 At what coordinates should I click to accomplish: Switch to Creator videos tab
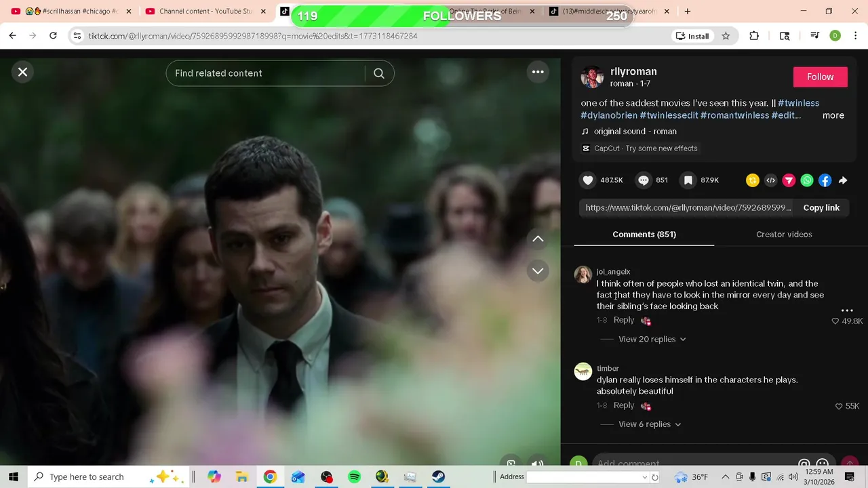tap(784, 235)
